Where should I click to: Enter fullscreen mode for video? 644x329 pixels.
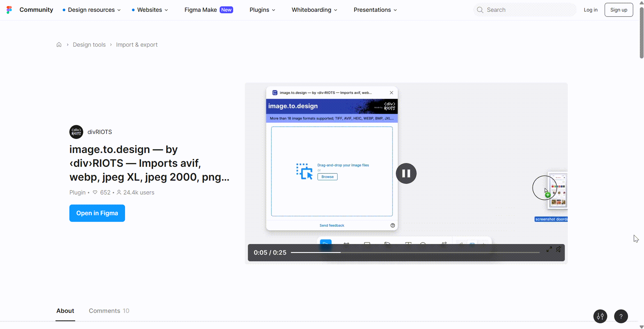549,249
